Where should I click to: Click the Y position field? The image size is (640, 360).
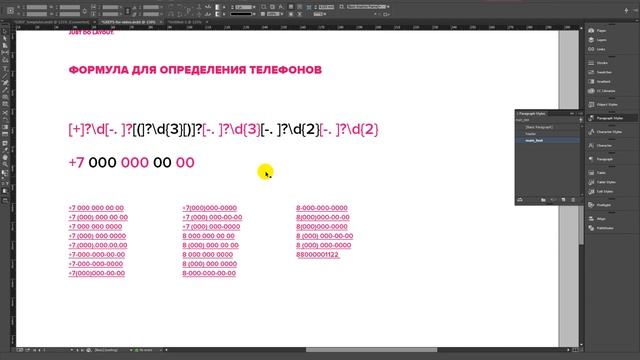click(x=37, y=14)
